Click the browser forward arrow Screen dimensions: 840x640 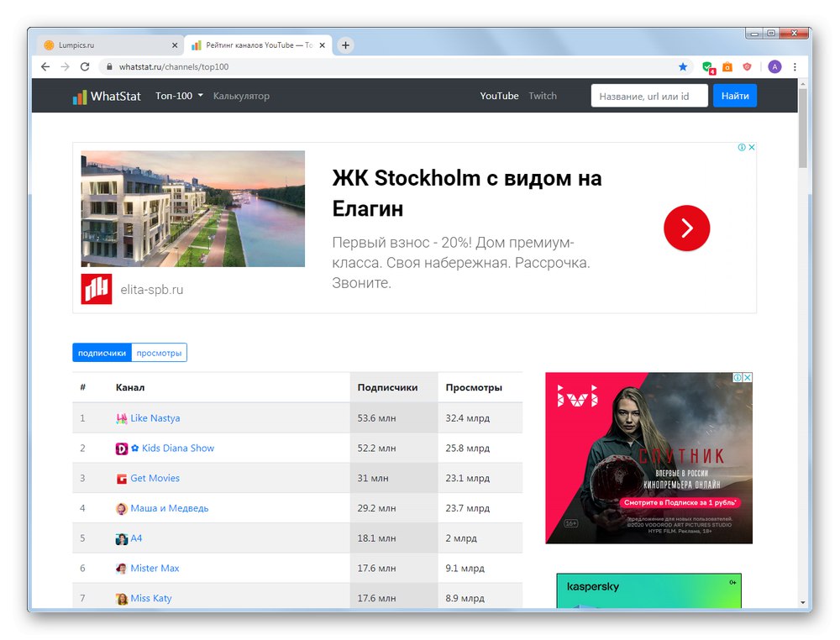pos(65,66)
